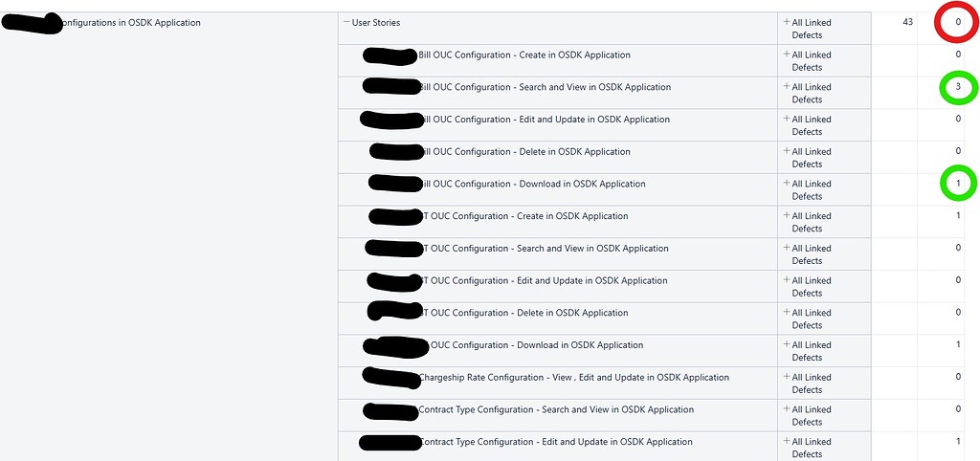Click the green-circled 3 defect count

958,87
